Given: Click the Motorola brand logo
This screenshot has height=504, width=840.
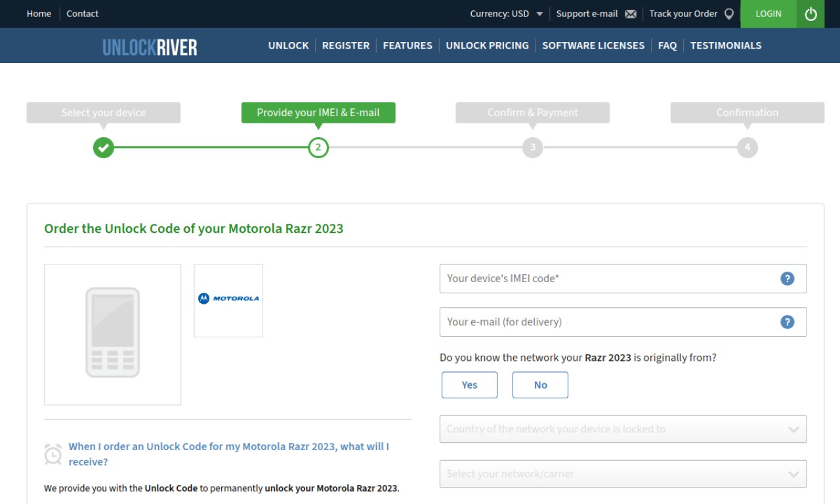Looking at the screenshot, I should [x=228, y=299].
